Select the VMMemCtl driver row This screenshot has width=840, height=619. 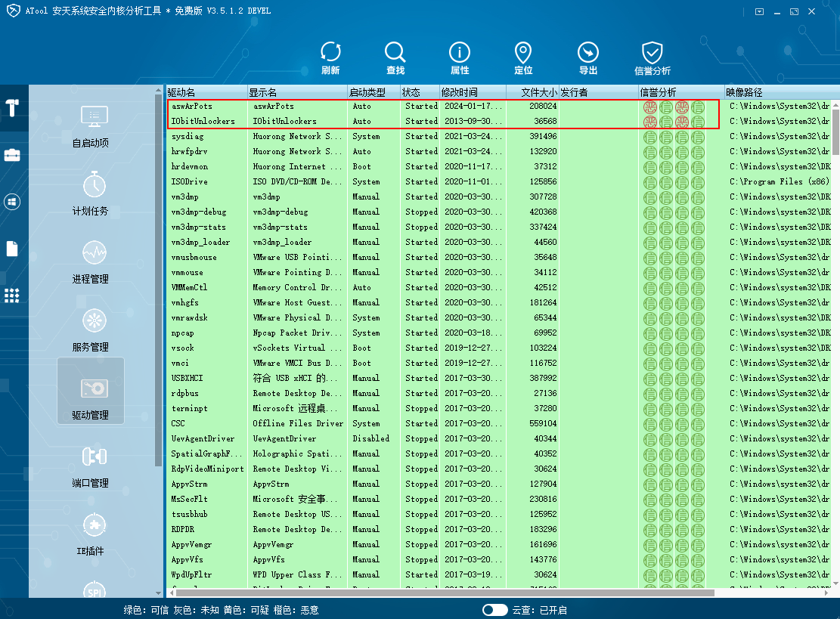point(498,287)
